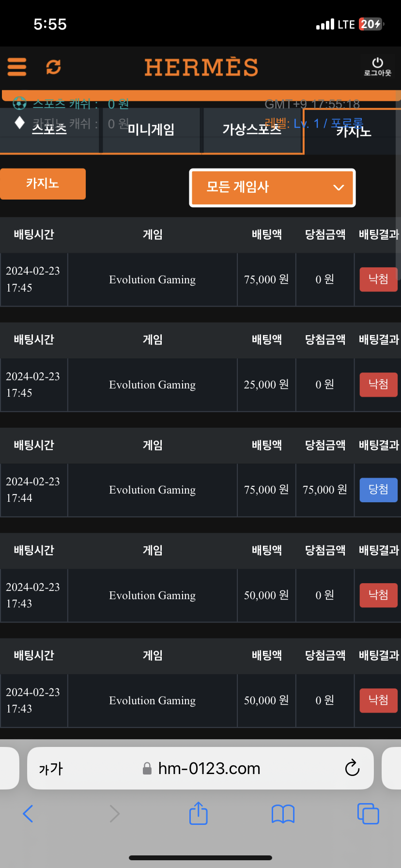
Task: Reload page from address bar icon
Action: click(352, 768)
